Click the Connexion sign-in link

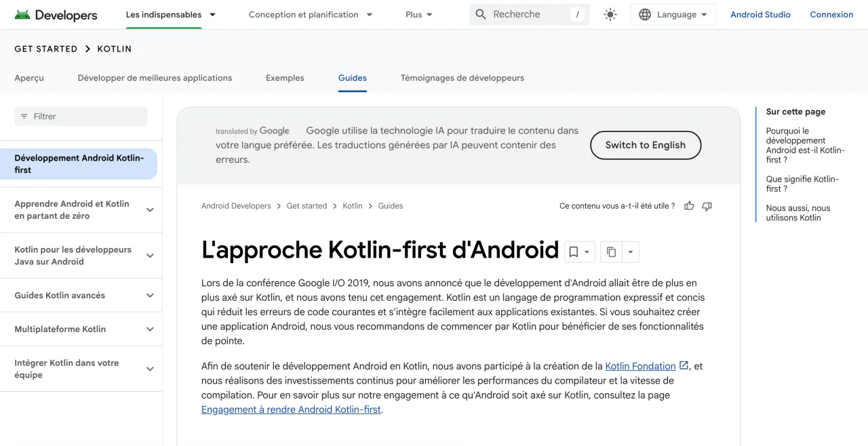pos(831,14)
